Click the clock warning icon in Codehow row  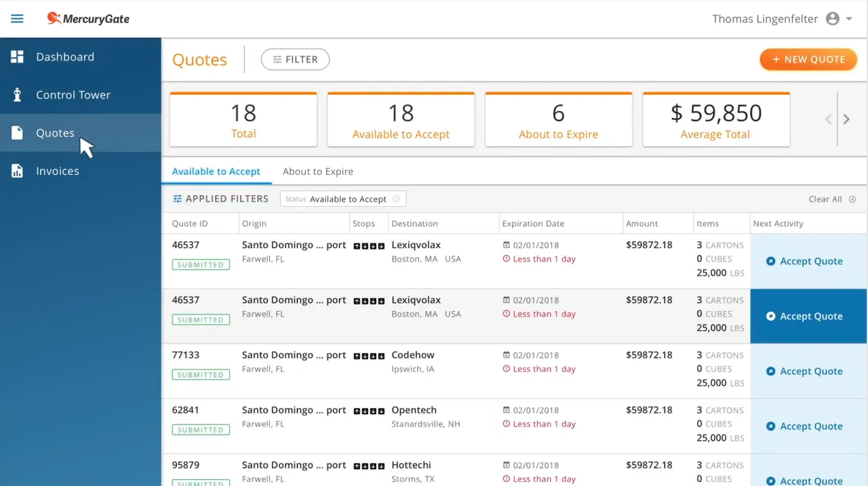click(x=506, y=369)
